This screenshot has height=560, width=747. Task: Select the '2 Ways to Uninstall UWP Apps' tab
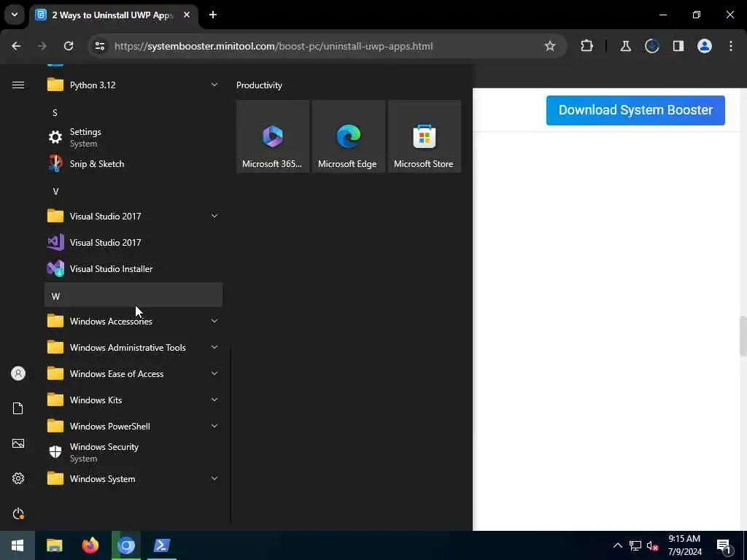[113, 15]
